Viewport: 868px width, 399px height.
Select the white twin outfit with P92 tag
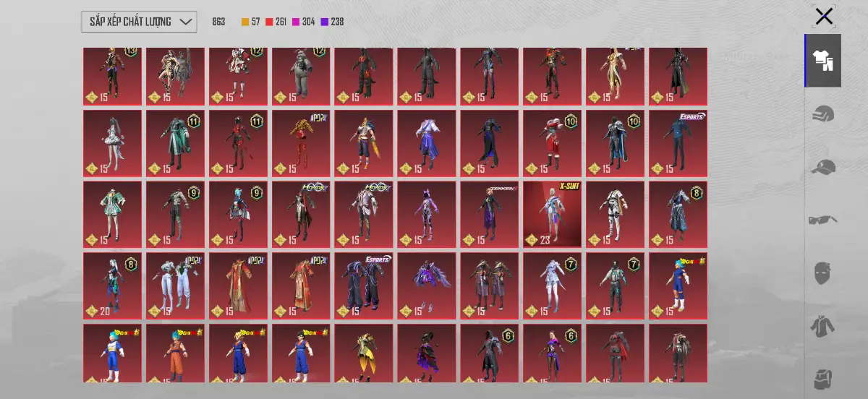point(175,286)
